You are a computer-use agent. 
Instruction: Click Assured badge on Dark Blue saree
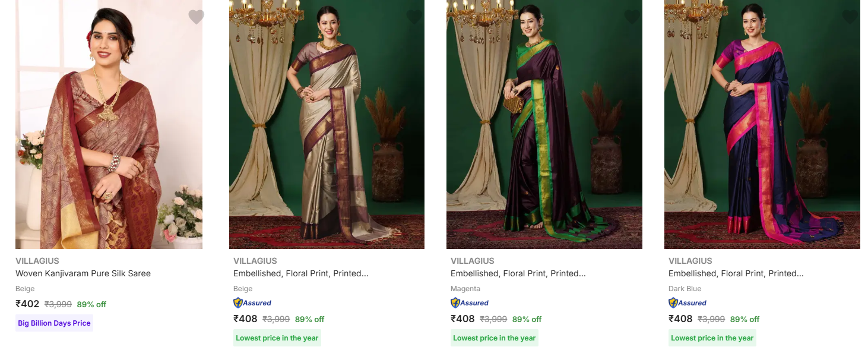688,302
